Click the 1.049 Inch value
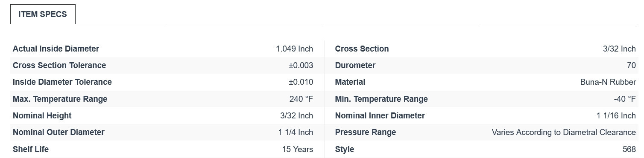The image size is (644, 158). pyautogui.click(x=294, y=49)
